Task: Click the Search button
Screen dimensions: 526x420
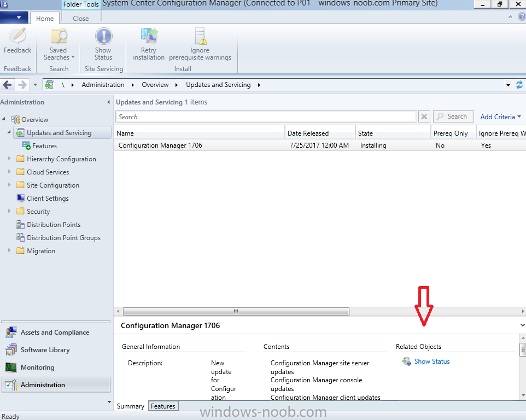Action: coord(453,116)
